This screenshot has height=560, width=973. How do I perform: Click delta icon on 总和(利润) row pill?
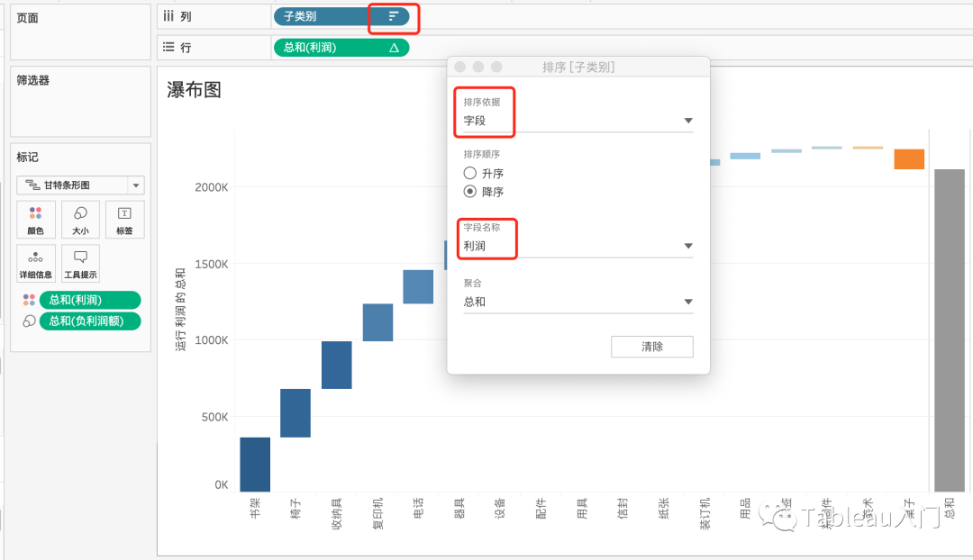point(394,48)
